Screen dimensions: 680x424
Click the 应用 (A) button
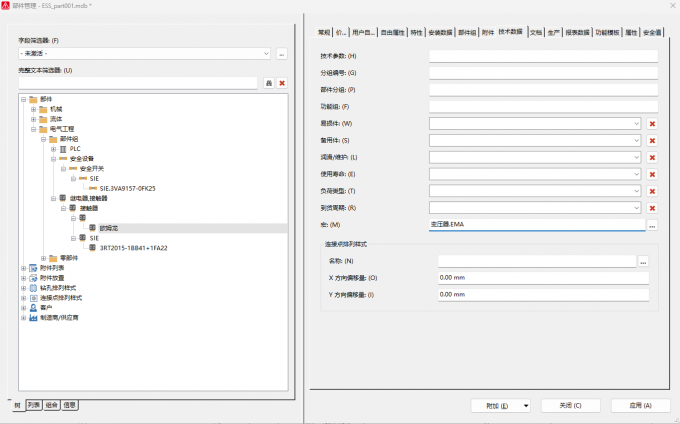tap(641, 406)
